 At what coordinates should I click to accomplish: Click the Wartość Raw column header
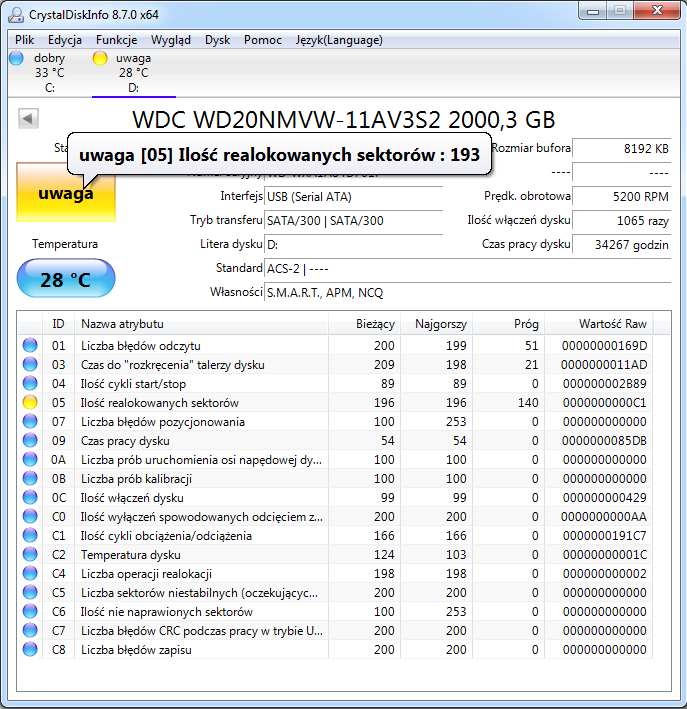click(x=599, y=324)
